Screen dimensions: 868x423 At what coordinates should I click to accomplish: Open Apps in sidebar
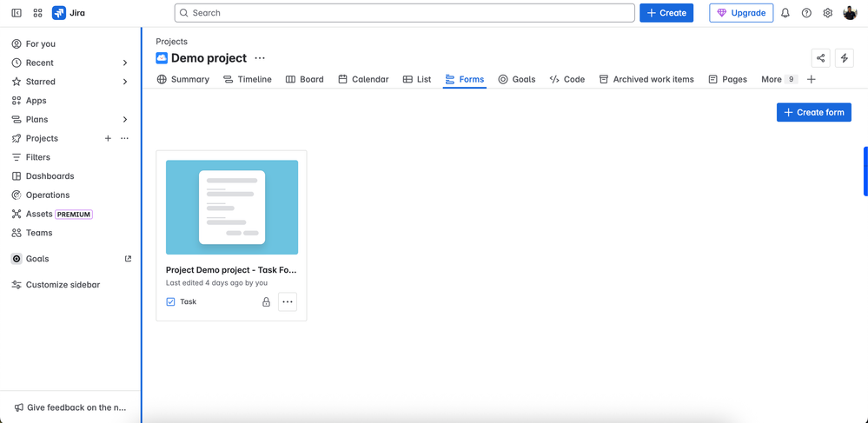(x=70, y=101)
